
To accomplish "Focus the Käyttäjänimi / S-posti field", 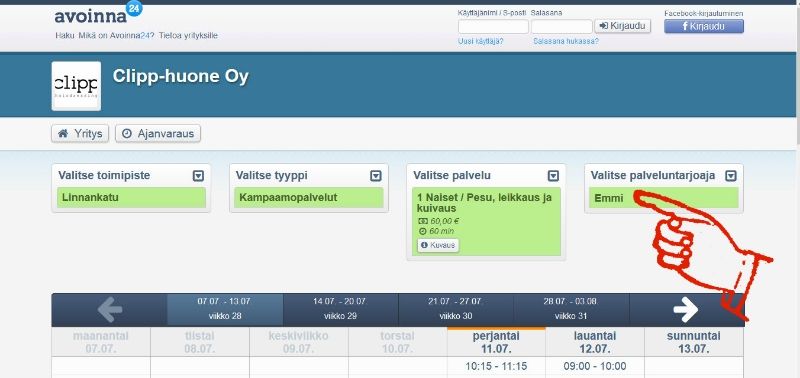I will click(493, 27).
